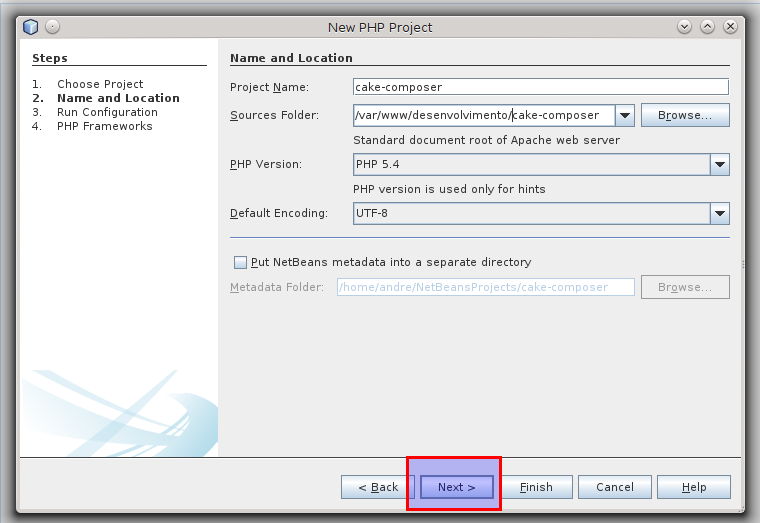Go back with the < Back button

tap(378, 487)
